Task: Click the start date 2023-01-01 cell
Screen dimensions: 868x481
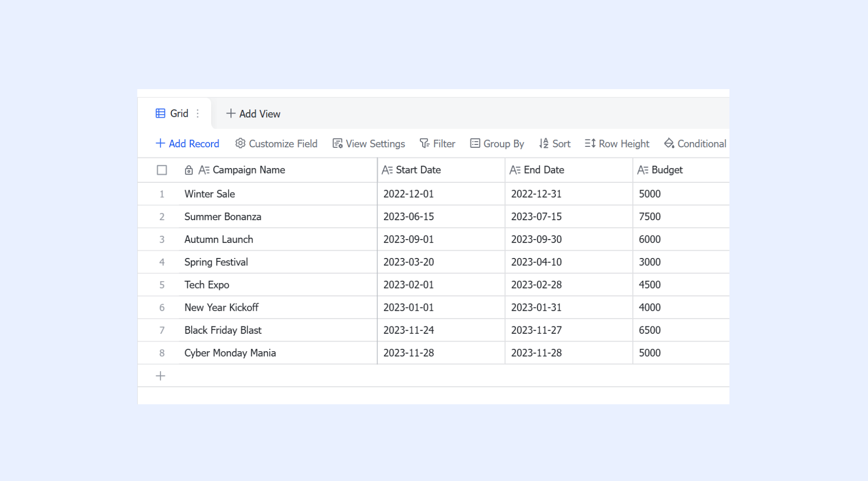Action: pyautogui.click(x=441, y=307)
